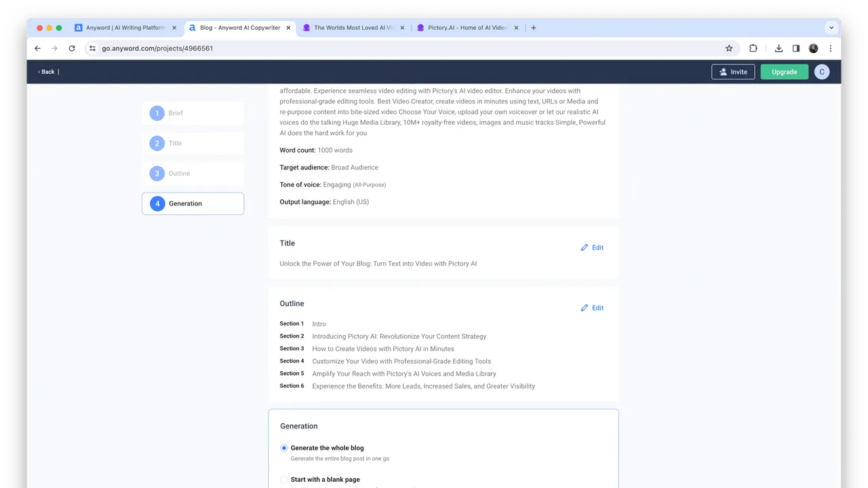Go back using the Back link
The image size is (868, 488).
click(x=47, y=72)
